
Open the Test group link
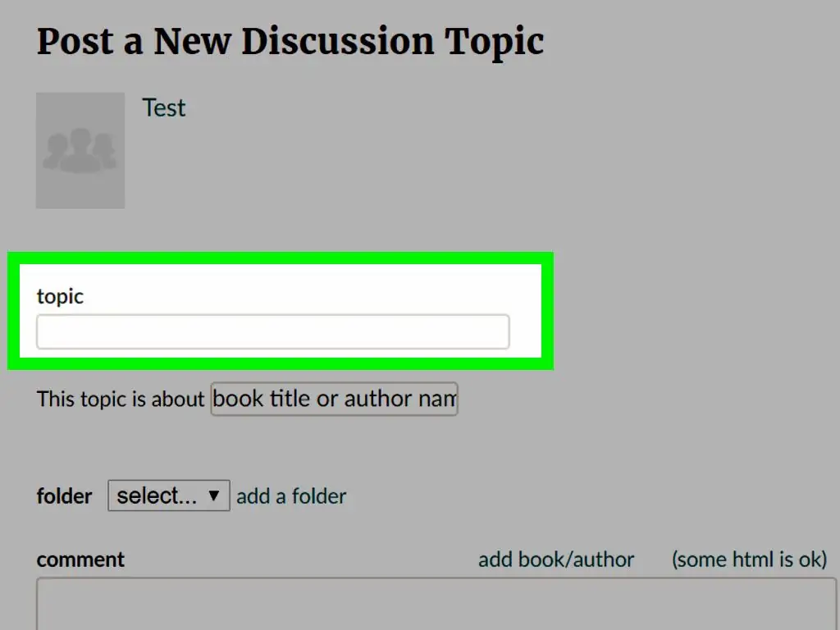[x=163, y=107]
